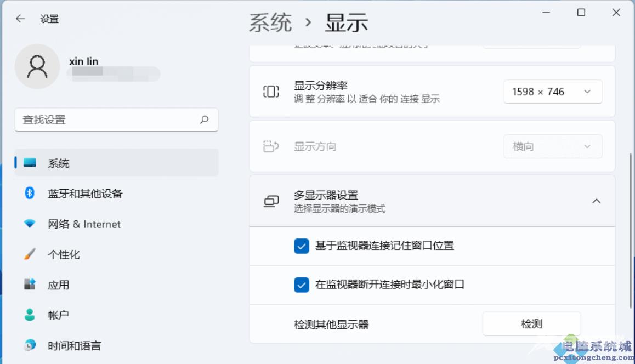The height and width of the screenshot is (364, 635).
Task: Maximize the Settings window
Action: (581, 13)
